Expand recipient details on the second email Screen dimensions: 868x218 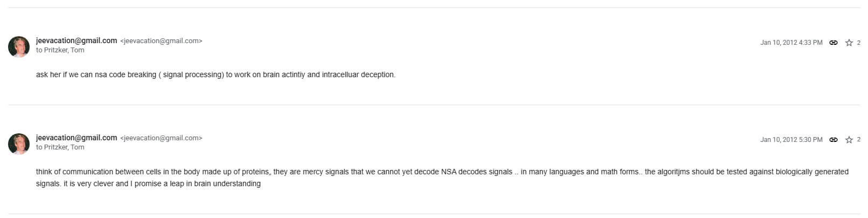point(60,147)
